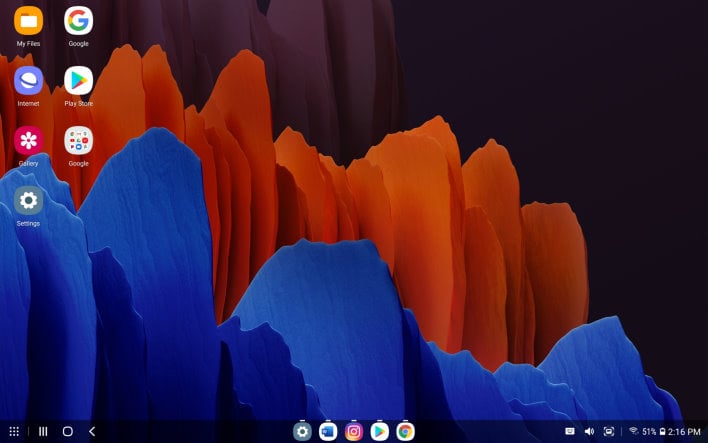Show recent apps from the taskbar
This screenshot has width=708, height=443.
pyautogui.click(x=43, y=431)
